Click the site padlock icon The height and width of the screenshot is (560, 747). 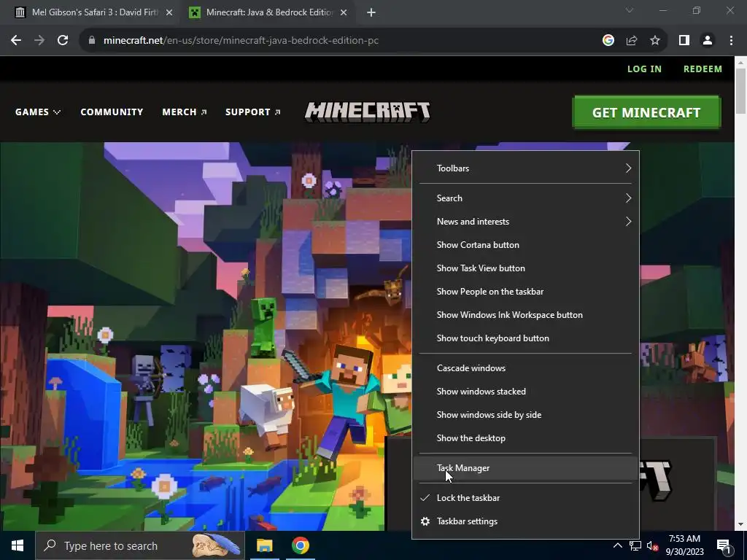(92, 41)
